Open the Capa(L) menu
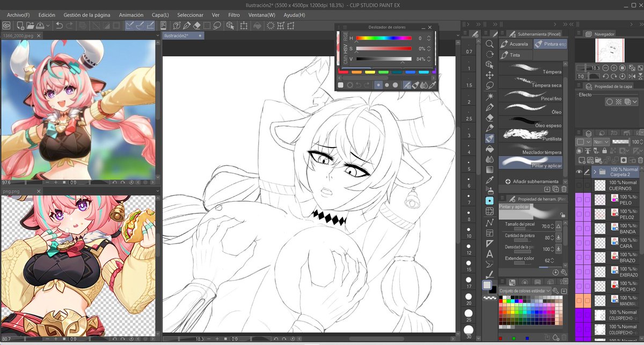 tap(160, 15)
